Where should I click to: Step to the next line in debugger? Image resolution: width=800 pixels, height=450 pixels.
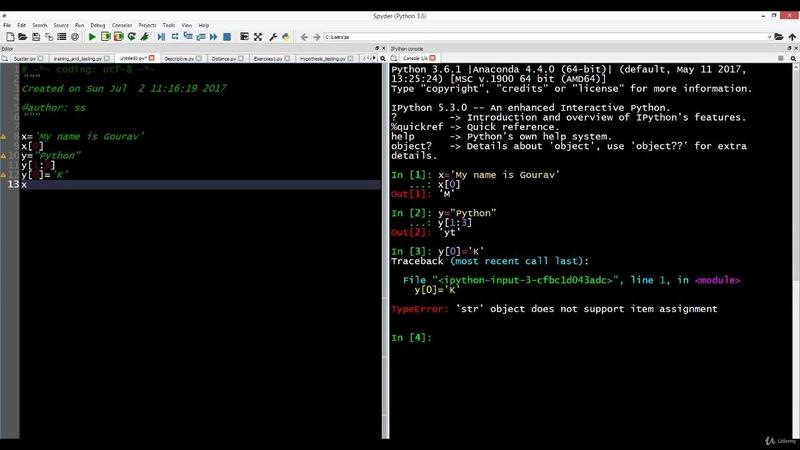175,37
